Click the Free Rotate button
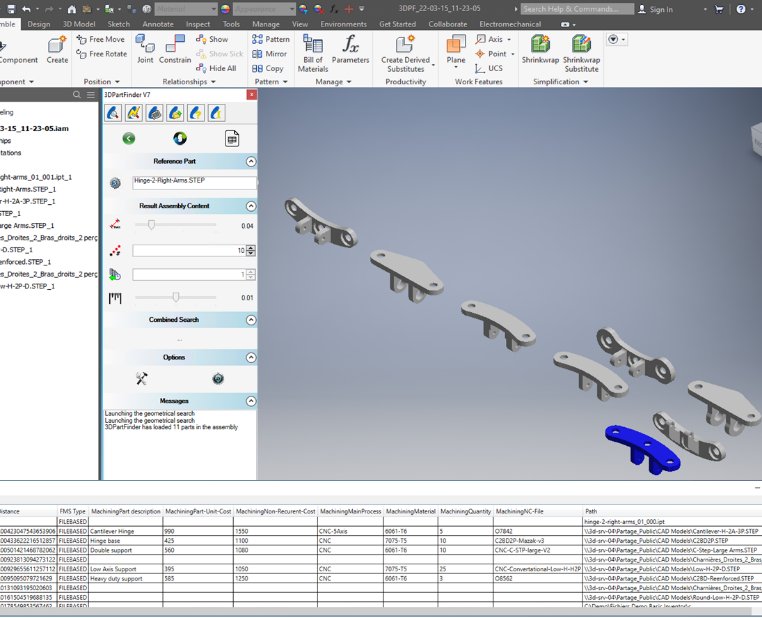The image size is (762, 618). (x=104, y=54)
